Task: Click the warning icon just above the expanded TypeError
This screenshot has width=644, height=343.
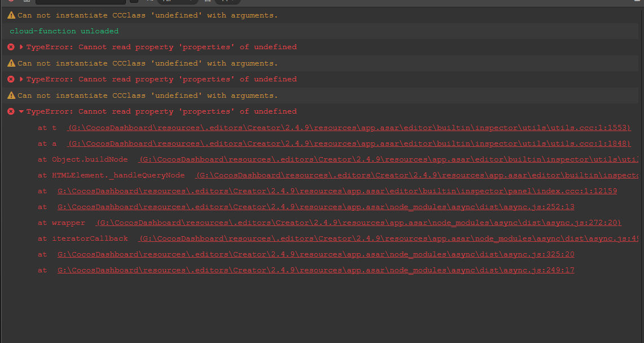Action: 11,95
